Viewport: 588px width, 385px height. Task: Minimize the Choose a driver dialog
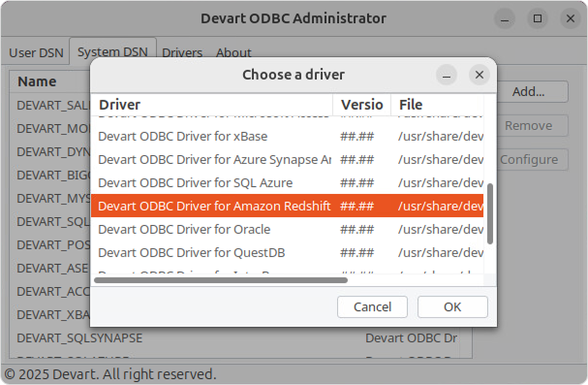447,75
